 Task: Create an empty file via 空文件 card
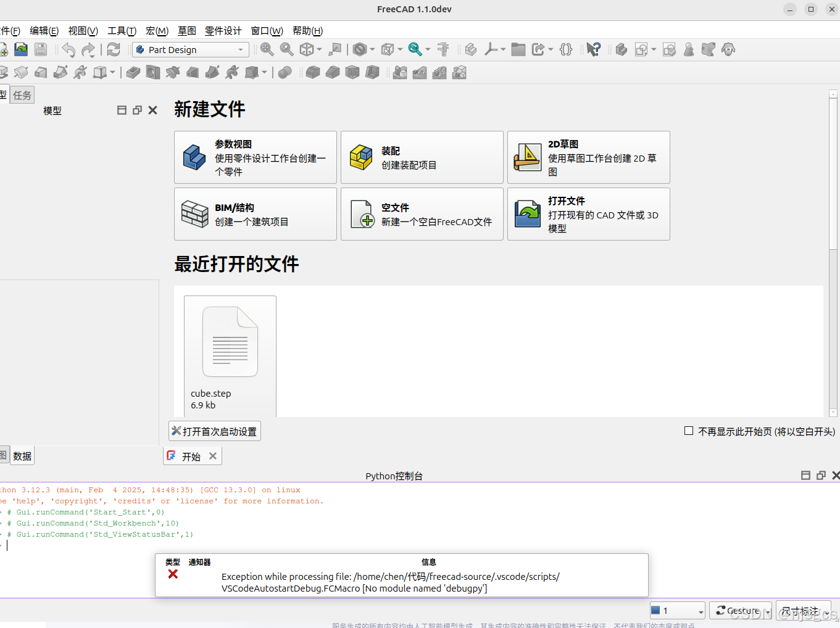[x=422, y=214]
